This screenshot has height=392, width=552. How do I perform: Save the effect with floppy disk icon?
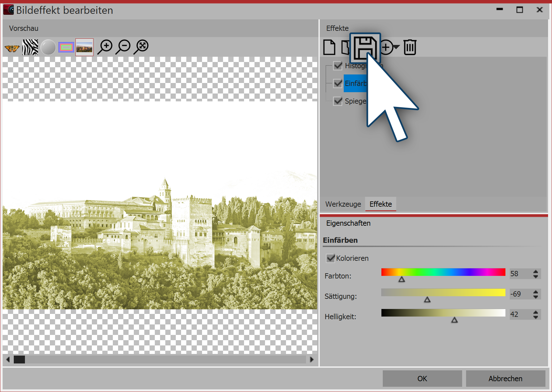tap(365, 48)
